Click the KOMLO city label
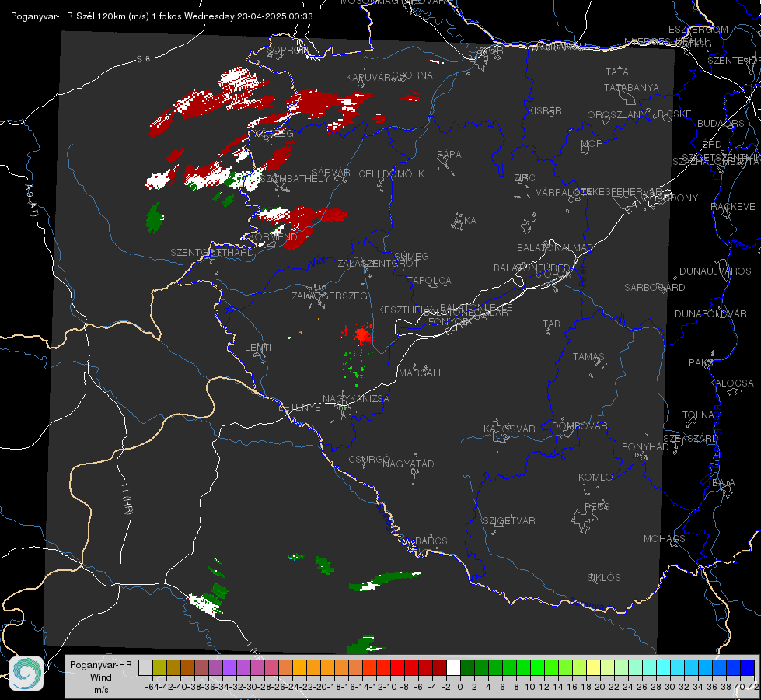The height and width of the screenshot is (700, 761). [595, 478]
